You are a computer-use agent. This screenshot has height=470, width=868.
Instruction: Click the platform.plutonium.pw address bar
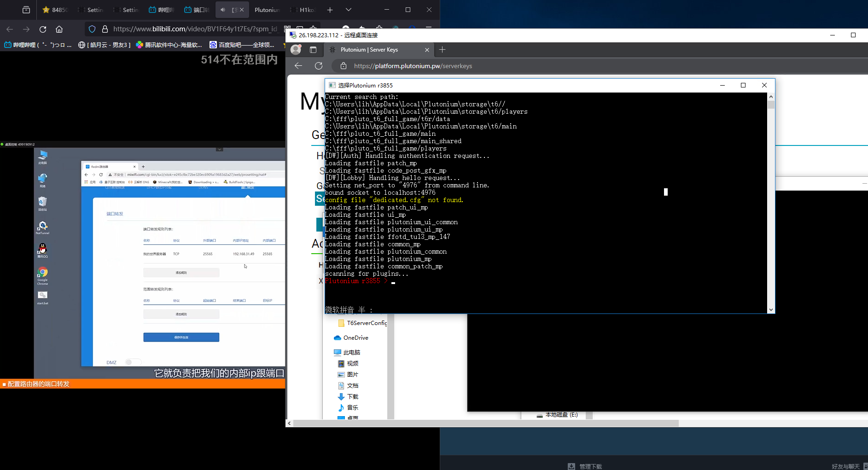[413, 66]
